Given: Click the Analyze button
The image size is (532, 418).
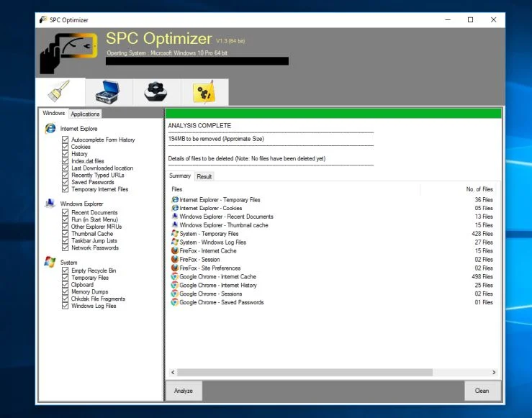Looking at the screenshot, I should 184,391.
